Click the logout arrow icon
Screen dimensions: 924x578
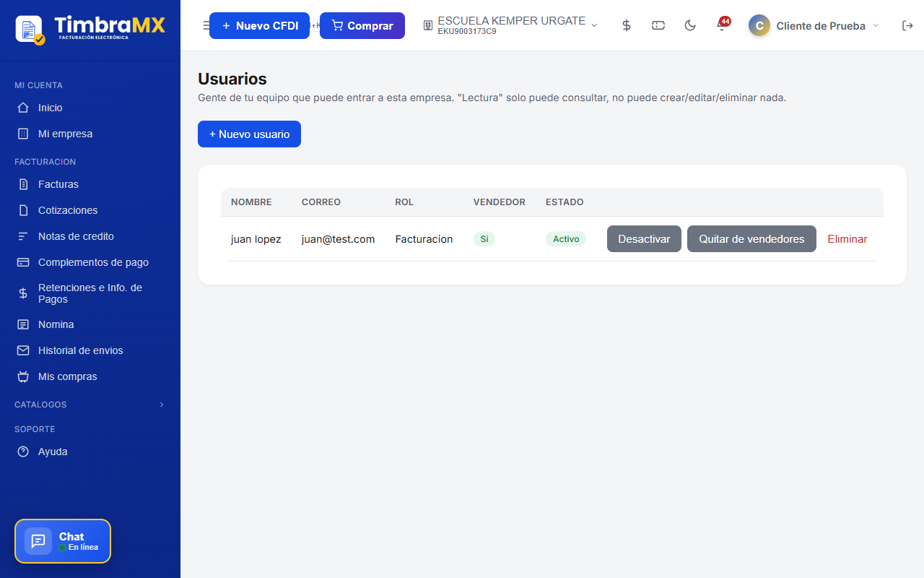pyautogui.click(x=908, y=25)
